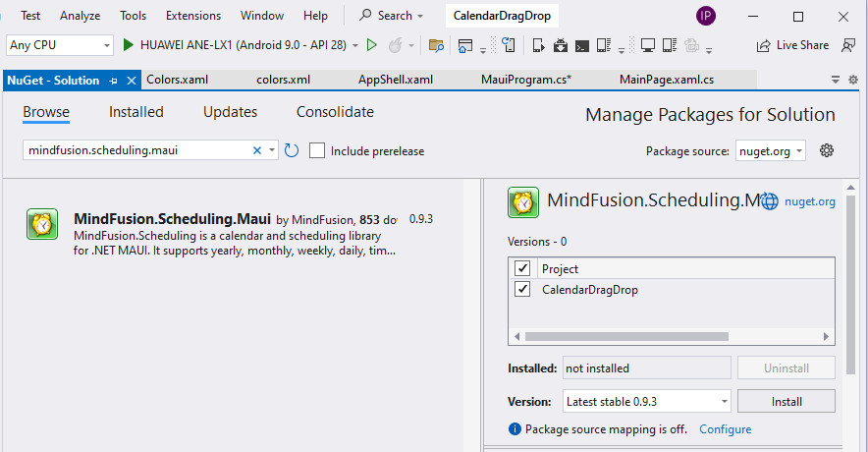Select the Browse tab
868x452 pixels.
tap(46, 112)
